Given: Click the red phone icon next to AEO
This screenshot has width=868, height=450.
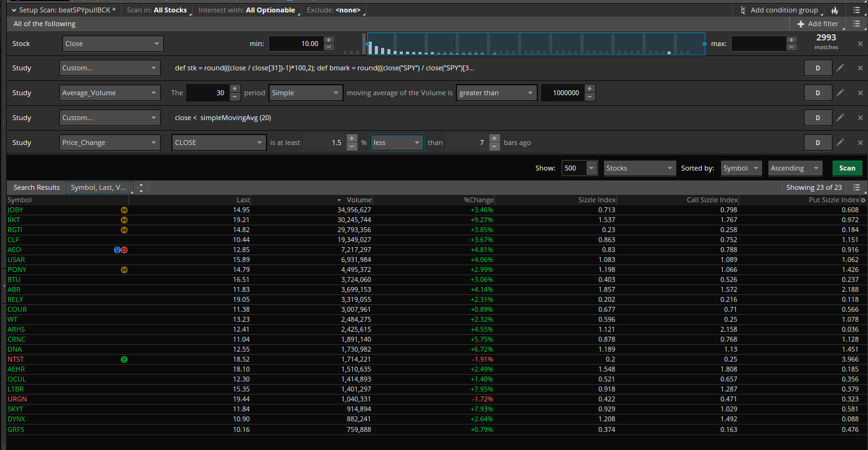Looking at the screenshot, I should (x=125, y=250).
